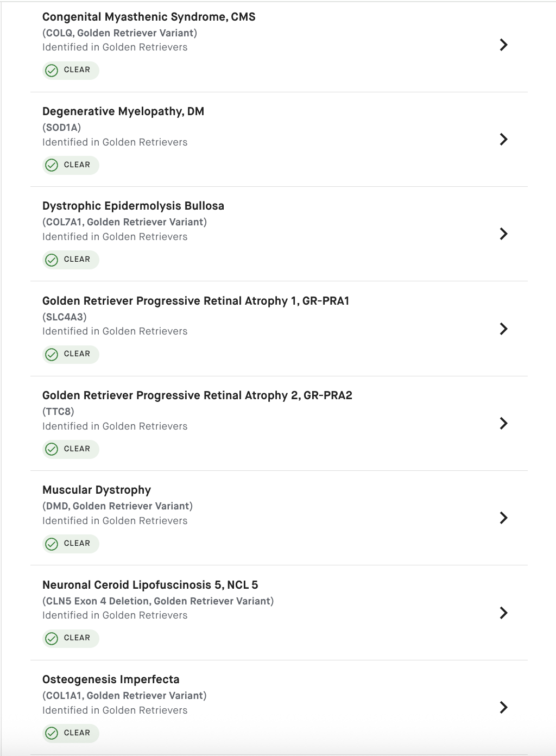Open Degenerative Myelopathy, DM title

[123, 111]
